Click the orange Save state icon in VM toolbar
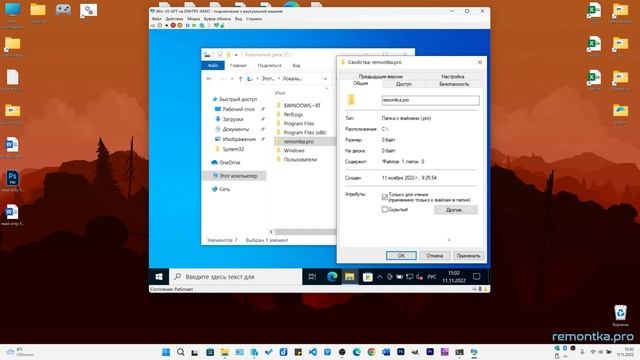This screenshot has height=360, width=640. (180, 25)
